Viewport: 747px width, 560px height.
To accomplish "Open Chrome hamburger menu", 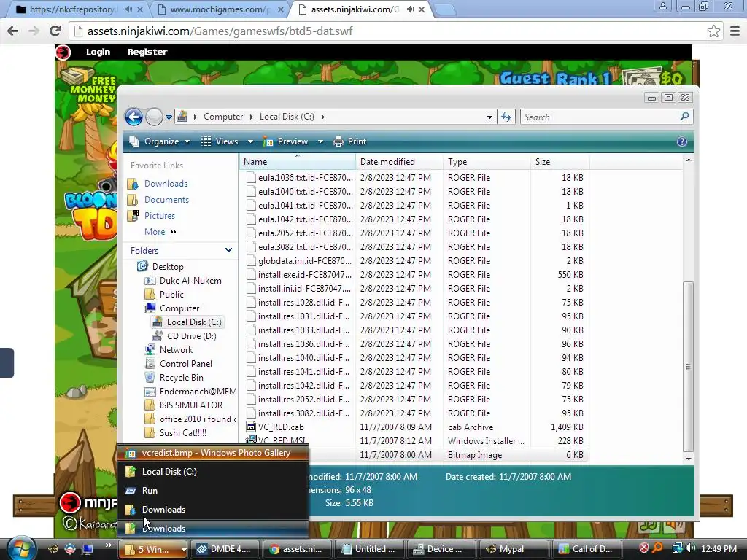I will [x=735, y=31].
